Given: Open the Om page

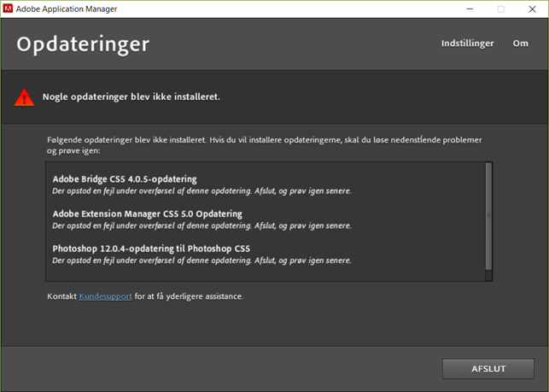Looking at the screenshot, I should (520, 44).
